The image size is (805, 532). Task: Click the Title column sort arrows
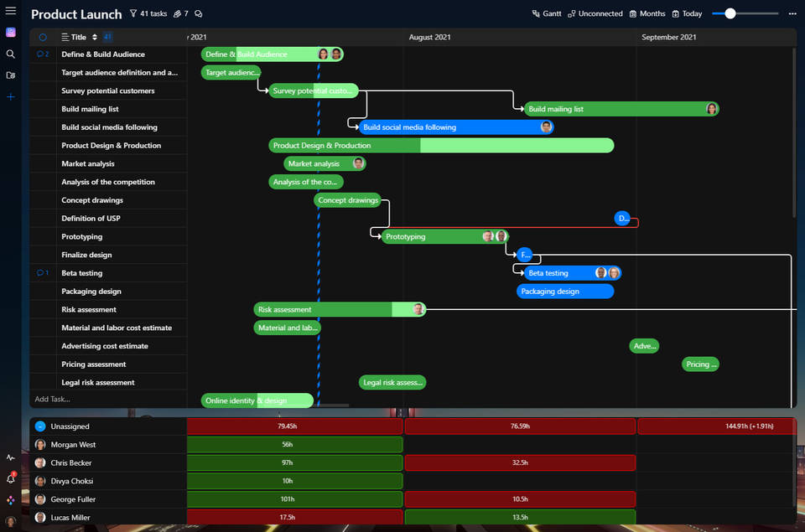pos(95,37)
